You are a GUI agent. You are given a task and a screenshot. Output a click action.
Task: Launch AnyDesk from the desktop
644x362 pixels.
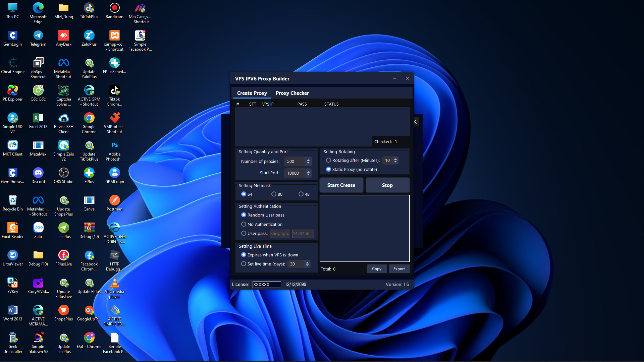click(63, 38)
